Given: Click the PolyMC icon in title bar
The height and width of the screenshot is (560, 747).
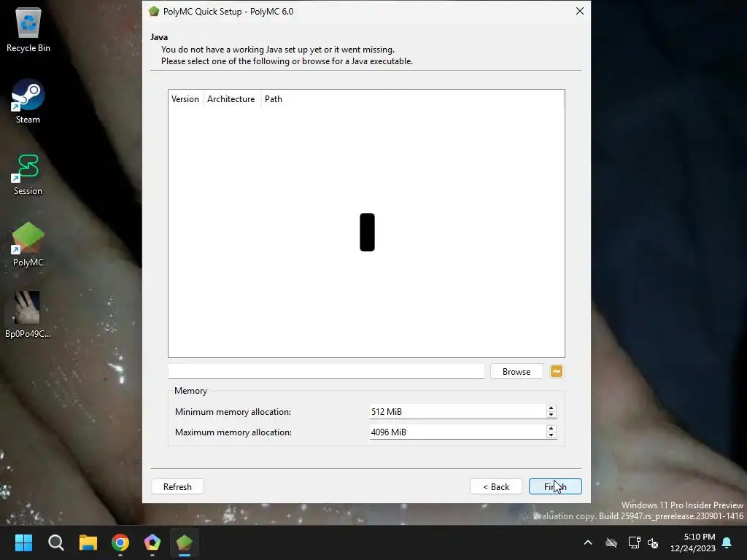Looking at the screenshot, I should [153, 11].
